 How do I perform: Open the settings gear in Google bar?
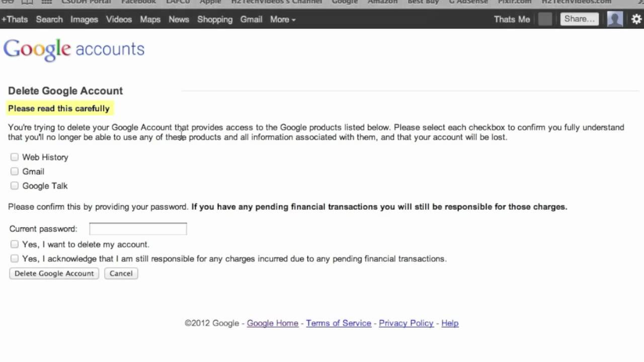point(636,20)
